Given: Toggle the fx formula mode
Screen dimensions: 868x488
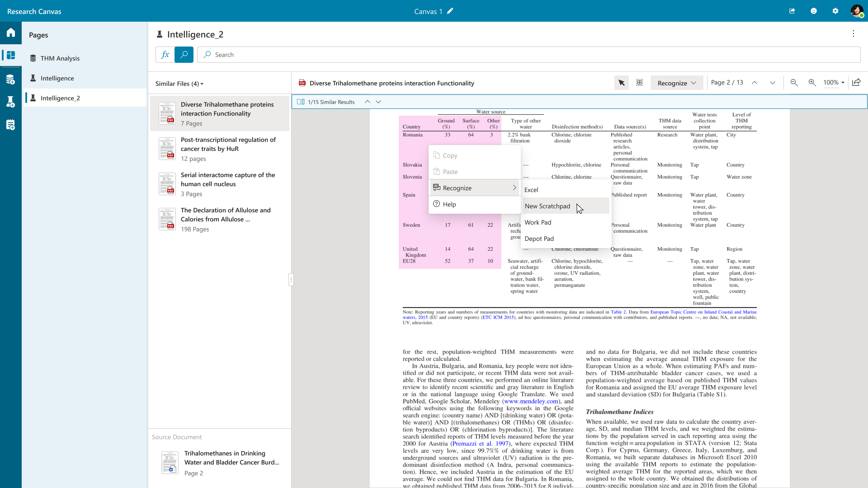Looking at the screenshot, I should pyautogui.click(x=165, y=55).
